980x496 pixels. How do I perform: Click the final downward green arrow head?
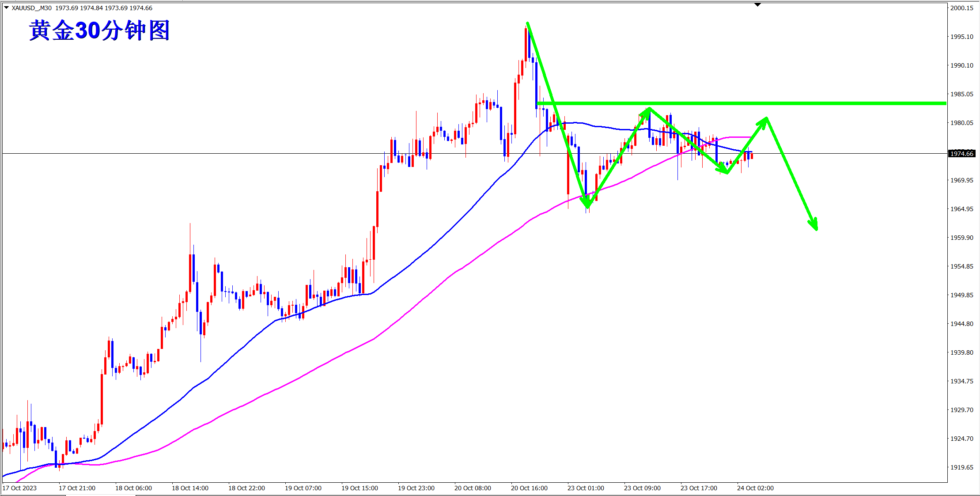[814, 225]
